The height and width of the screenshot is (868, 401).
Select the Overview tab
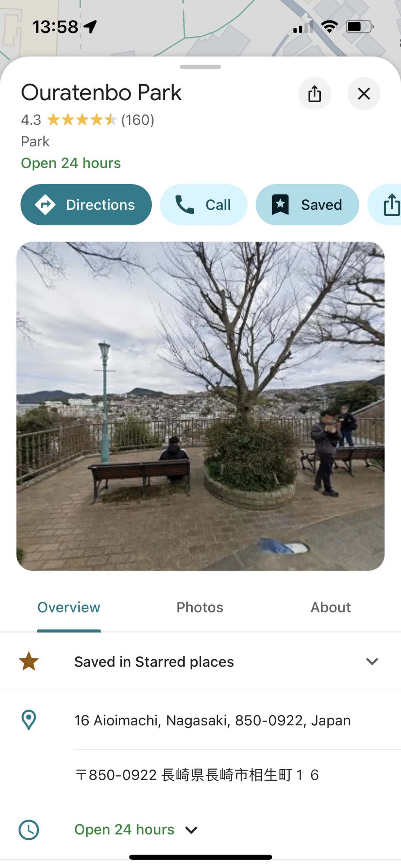(69, 607)
